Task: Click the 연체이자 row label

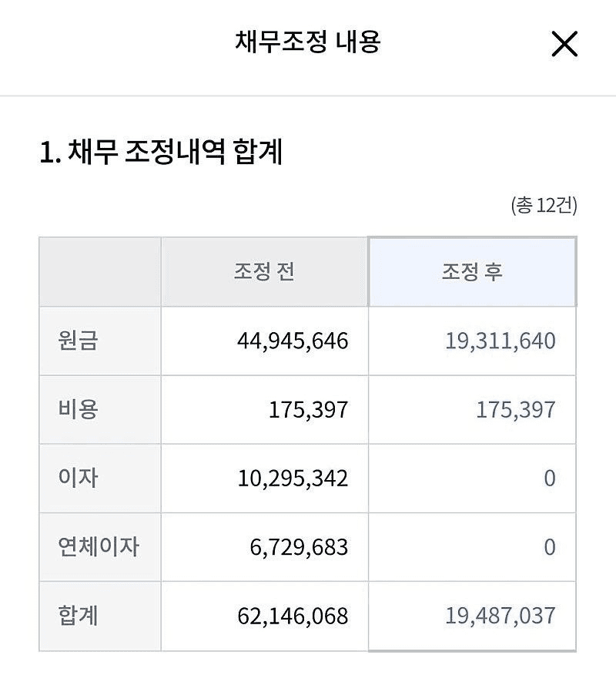Action: click(98, 547)
